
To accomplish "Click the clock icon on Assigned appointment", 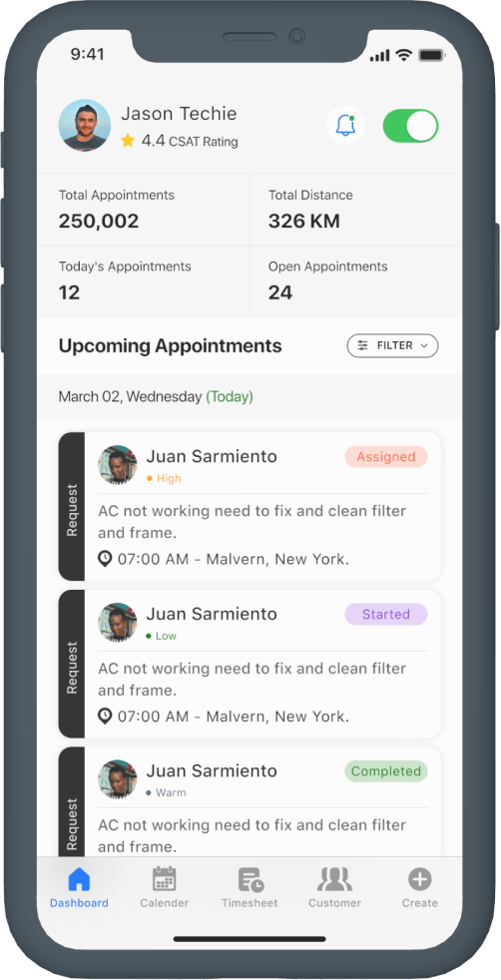I will click(105, 559).
